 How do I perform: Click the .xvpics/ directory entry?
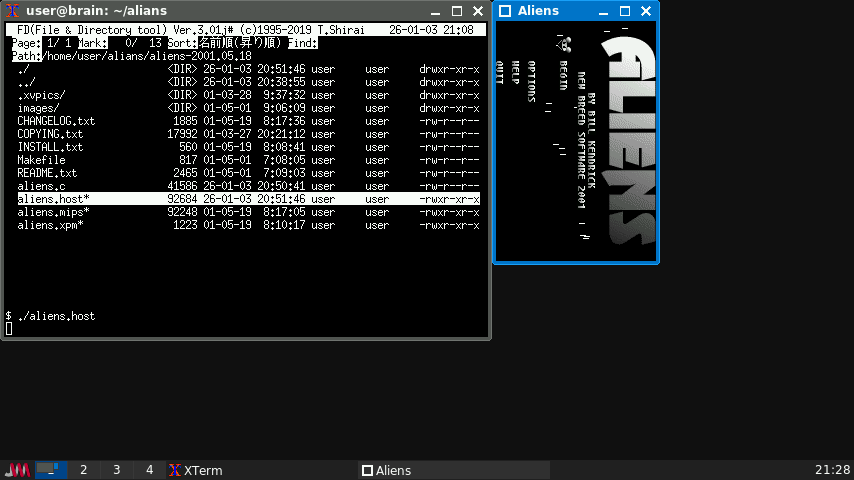click(x=41, y=95)
